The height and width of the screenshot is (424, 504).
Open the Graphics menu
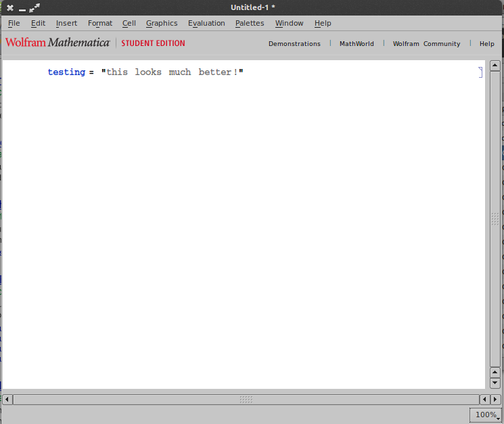click(162, 23)
